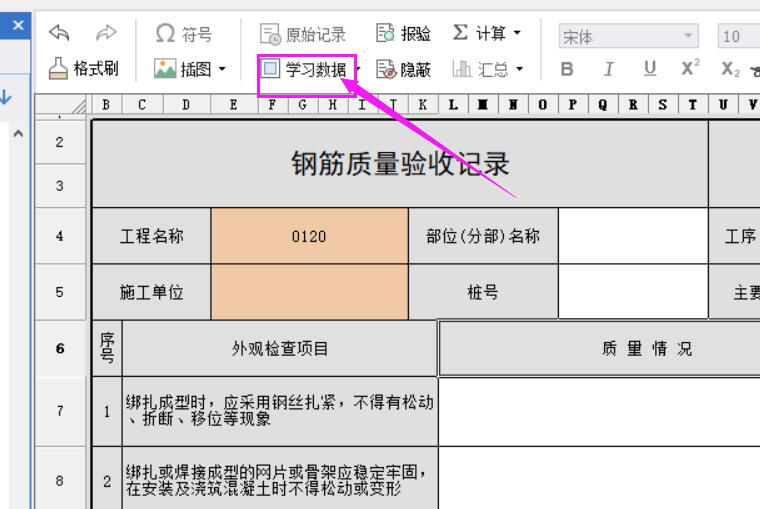Click the 隐蔽 toolbar button
The width and height of the screenshot is (760, 509).
coord(404,69)
